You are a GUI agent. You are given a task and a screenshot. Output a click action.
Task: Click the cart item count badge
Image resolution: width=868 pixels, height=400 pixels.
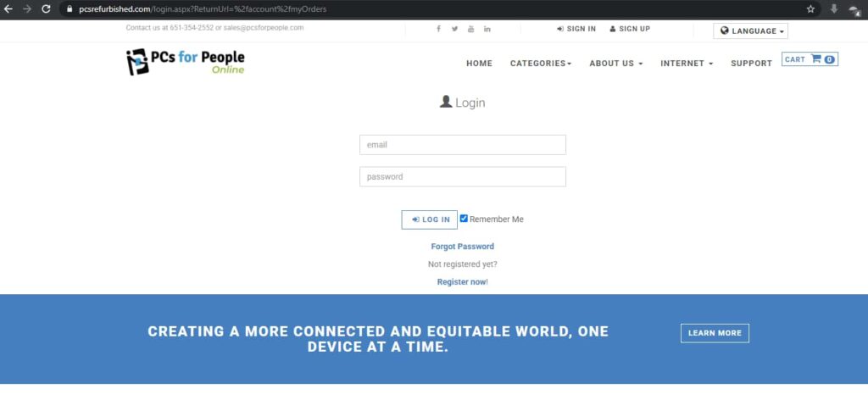pyautogui.click(x=829, y=59)
